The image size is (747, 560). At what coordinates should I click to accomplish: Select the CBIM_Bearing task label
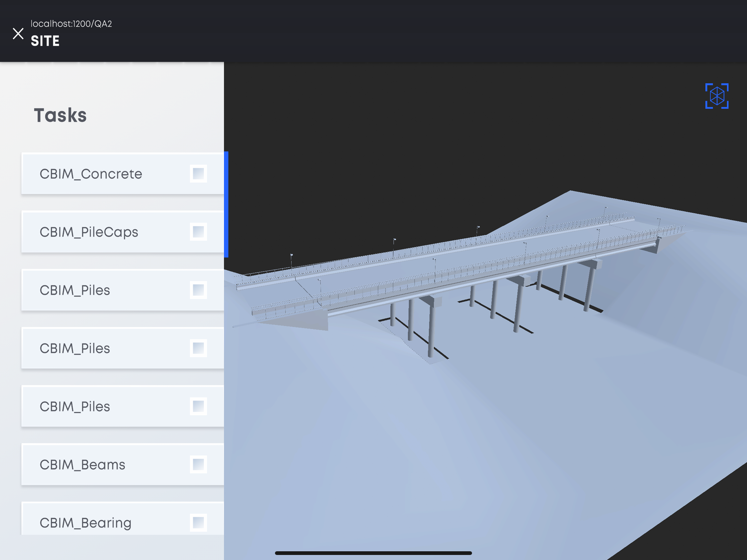tap(85, 523)
